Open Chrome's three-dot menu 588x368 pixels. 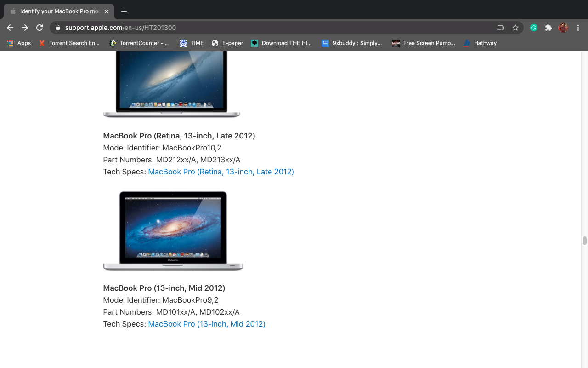click(x=578, y=28)
